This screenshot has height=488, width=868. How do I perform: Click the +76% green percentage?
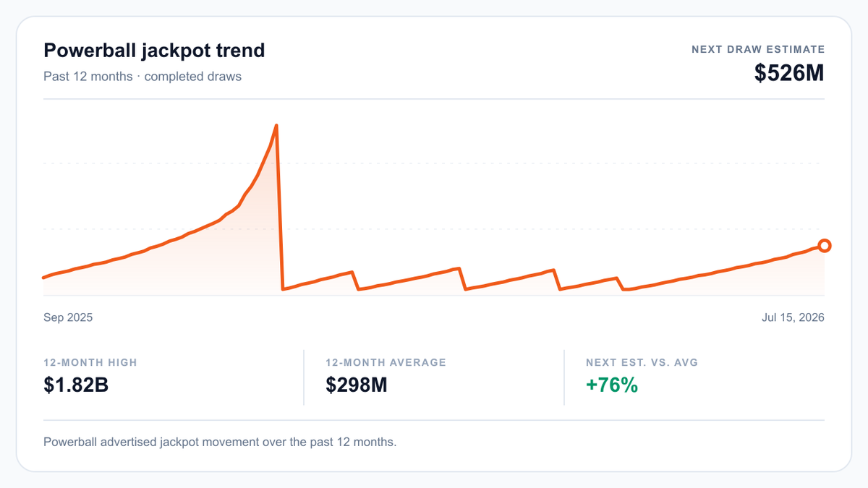coord(612,385)
